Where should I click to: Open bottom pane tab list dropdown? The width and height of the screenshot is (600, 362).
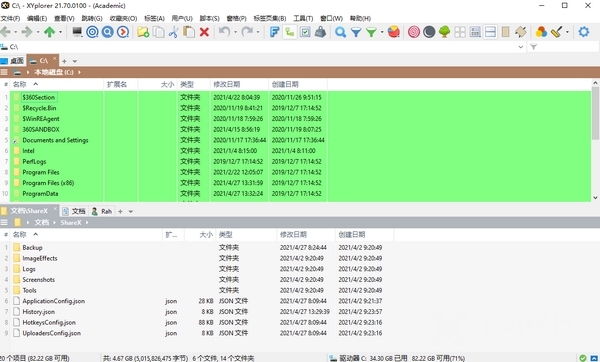(130, 211)
